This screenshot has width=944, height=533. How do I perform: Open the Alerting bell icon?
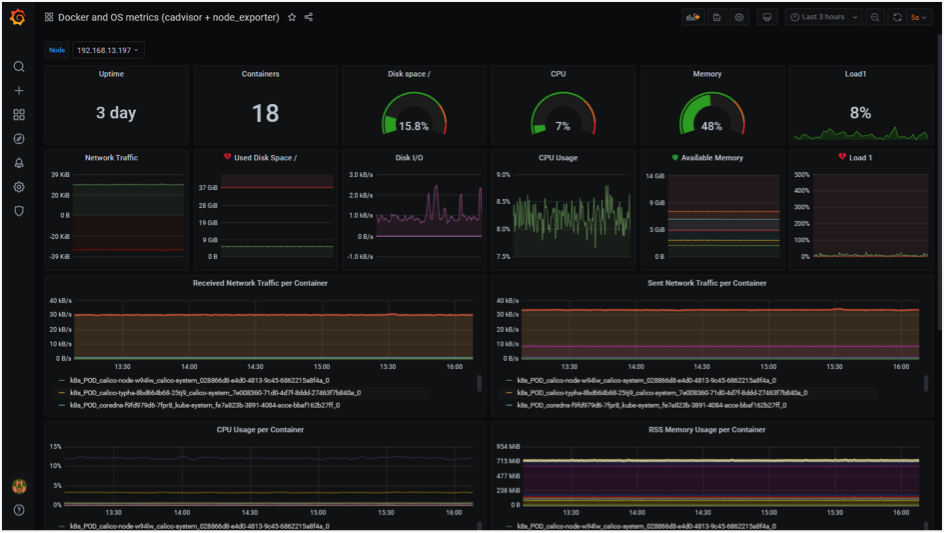(x=19, y=163)
